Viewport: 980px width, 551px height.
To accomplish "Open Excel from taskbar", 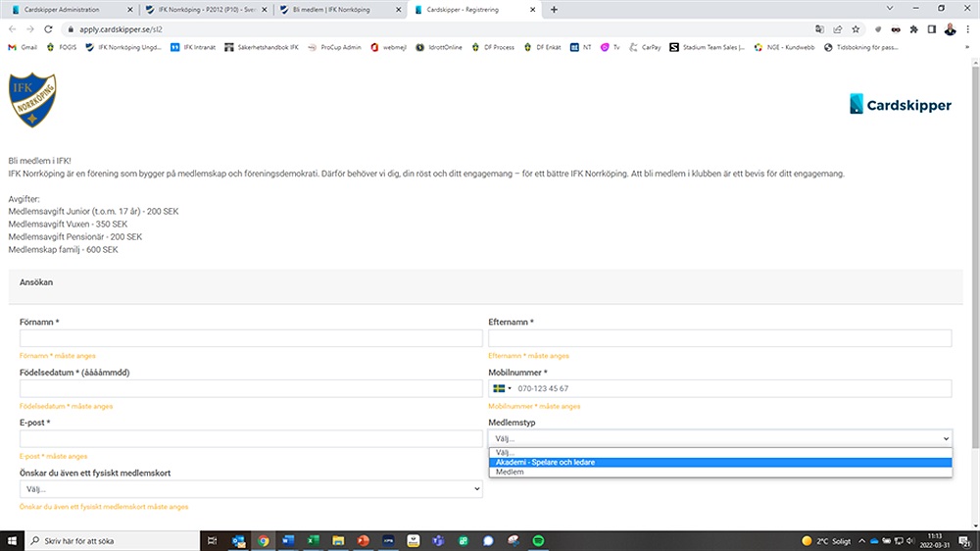I will coord(314,541).
